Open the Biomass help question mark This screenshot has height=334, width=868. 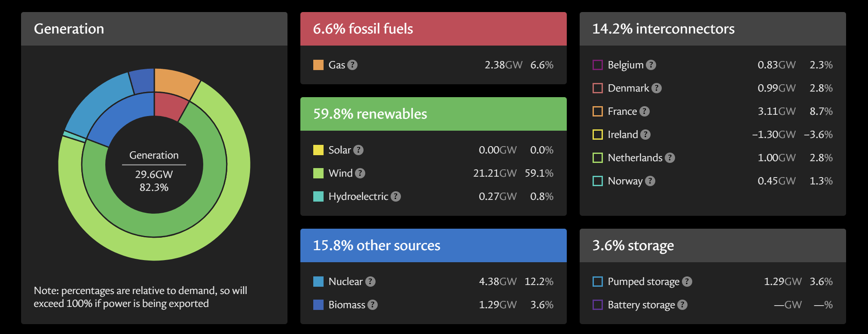tap(373, 305)
